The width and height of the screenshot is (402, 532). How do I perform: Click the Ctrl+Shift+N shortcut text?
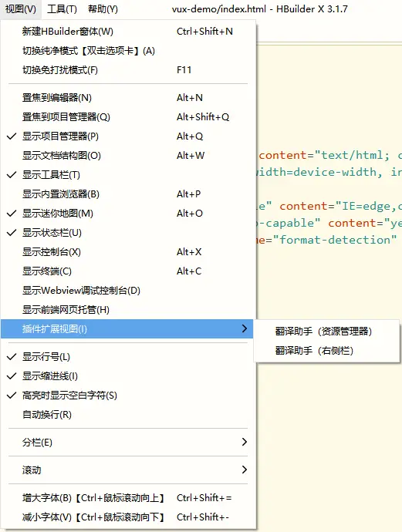[204, 32]
